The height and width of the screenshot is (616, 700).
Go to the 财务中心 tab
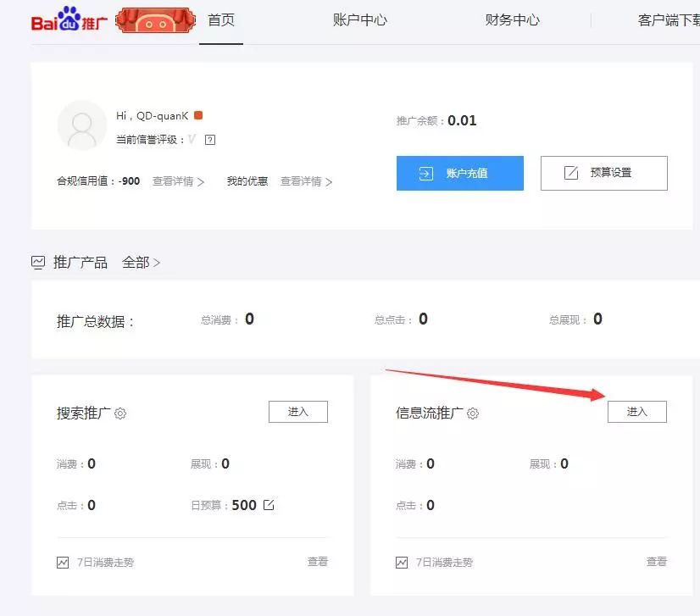(512, 20)
